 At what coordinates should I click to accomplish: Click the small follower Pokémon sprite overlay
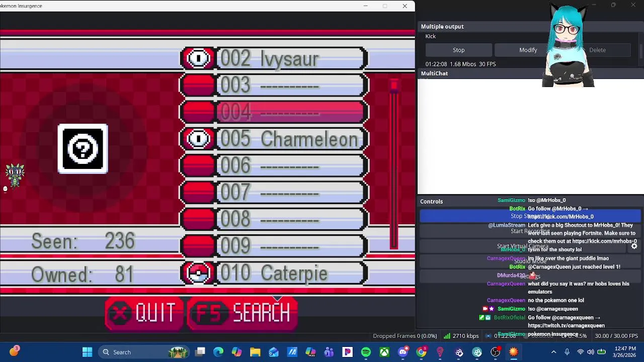15,175
